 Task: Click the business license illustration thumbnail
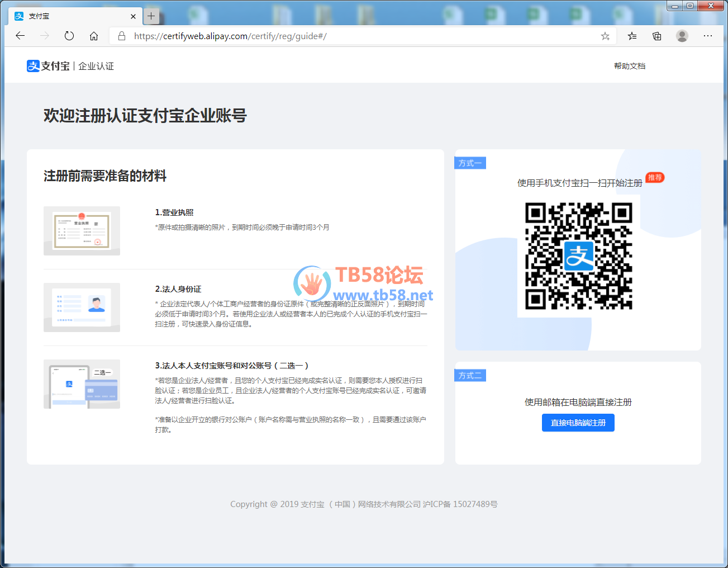tap(82, 231)
